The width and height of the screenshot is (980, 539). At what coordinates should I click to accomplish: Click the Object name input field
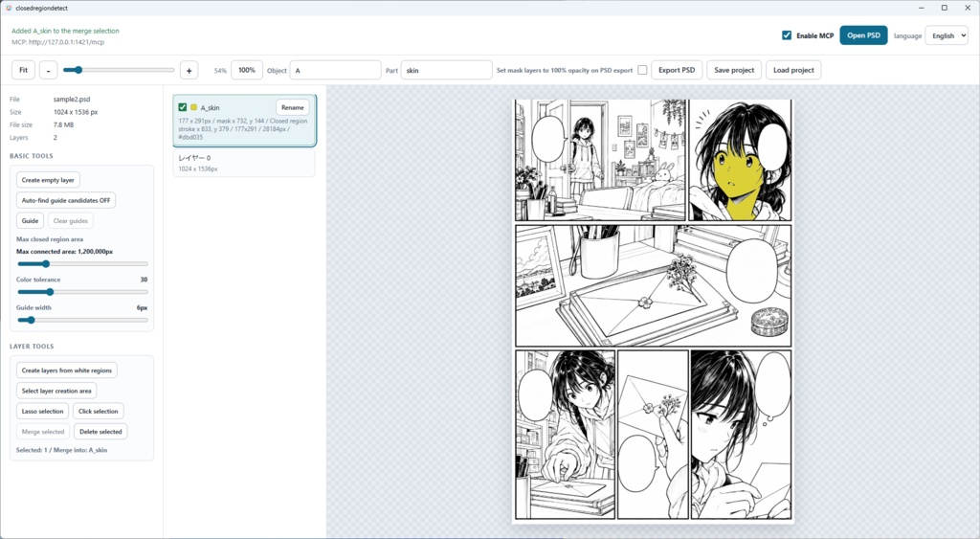[335, 70]
